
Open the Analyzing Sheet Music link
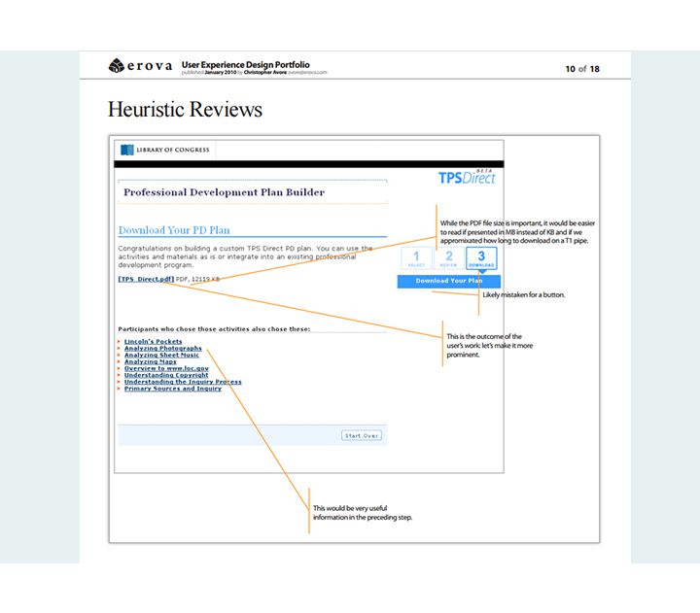pyautogui.click(x=161, y=356)
